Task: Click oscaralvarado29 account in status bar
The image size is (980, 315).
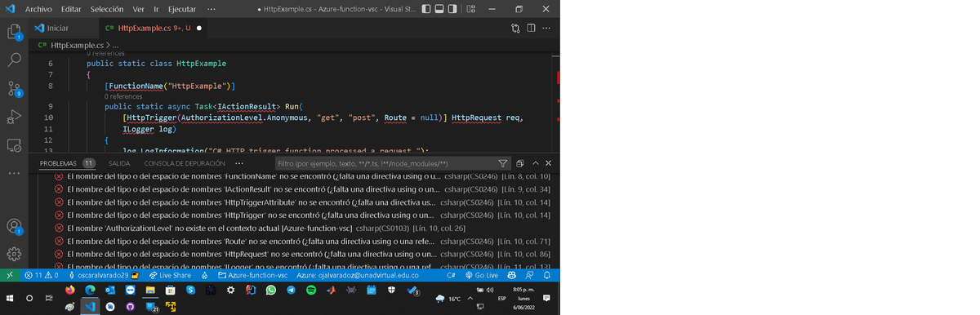Action: (103, 275)
